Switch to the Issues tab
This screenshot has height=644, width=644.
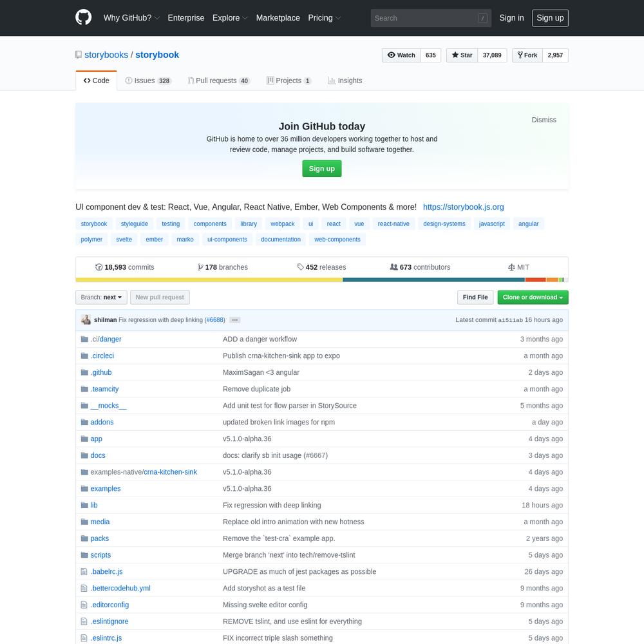click(147, 80)
